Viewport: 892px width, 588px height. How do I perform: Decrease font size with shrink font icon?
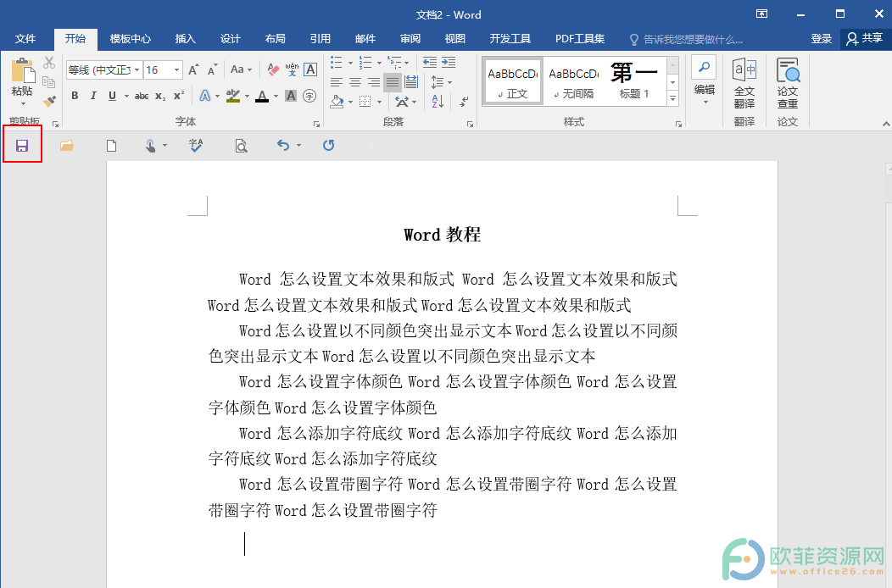click(212, 70)
